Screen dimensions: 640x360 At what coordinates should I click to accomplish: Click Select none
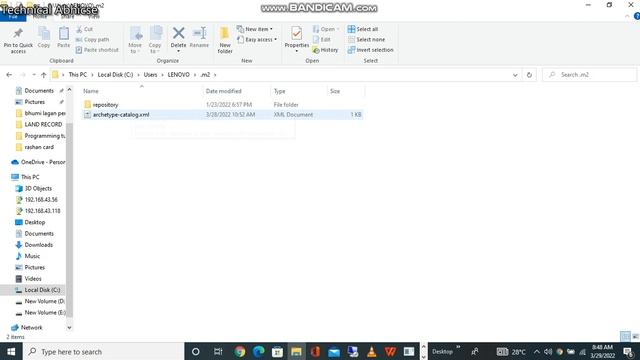[366, 40]
